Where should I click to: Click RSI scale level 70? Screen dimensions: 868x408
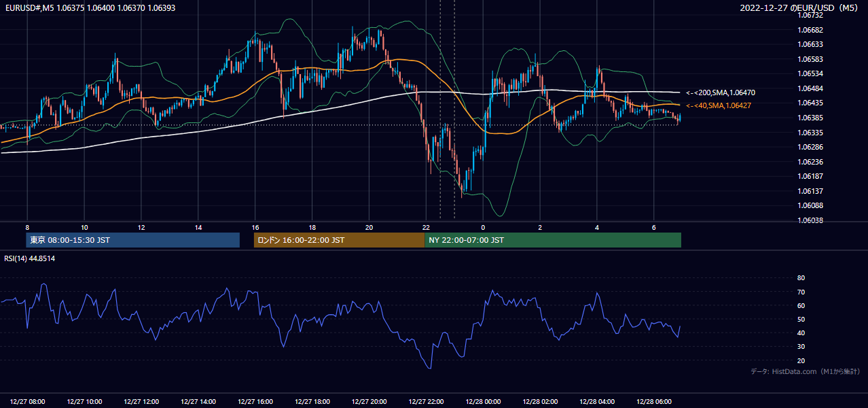801,292
